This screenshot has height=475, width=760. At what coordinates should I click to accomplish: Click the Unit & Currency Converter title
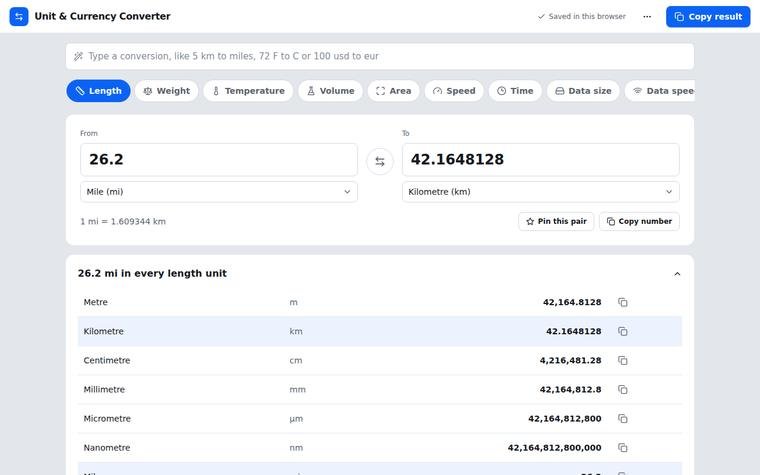coord(102,16)
